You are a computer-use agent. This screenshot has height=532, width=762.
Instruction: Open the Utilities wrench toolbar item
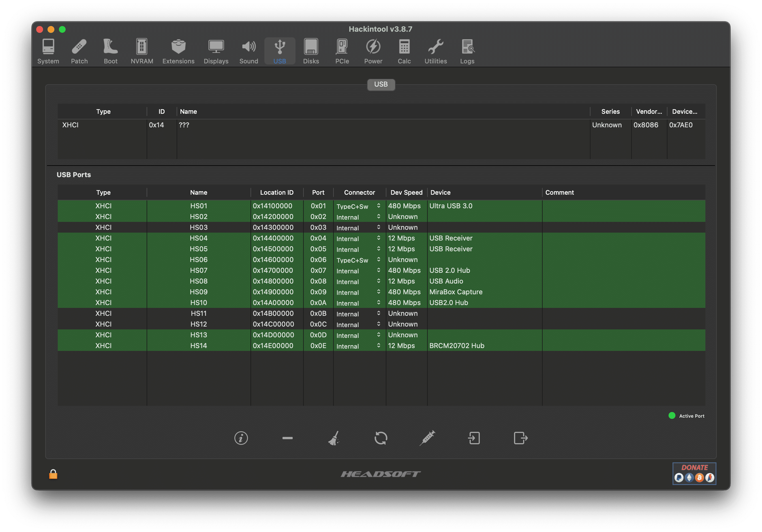(x=435, y=51)
